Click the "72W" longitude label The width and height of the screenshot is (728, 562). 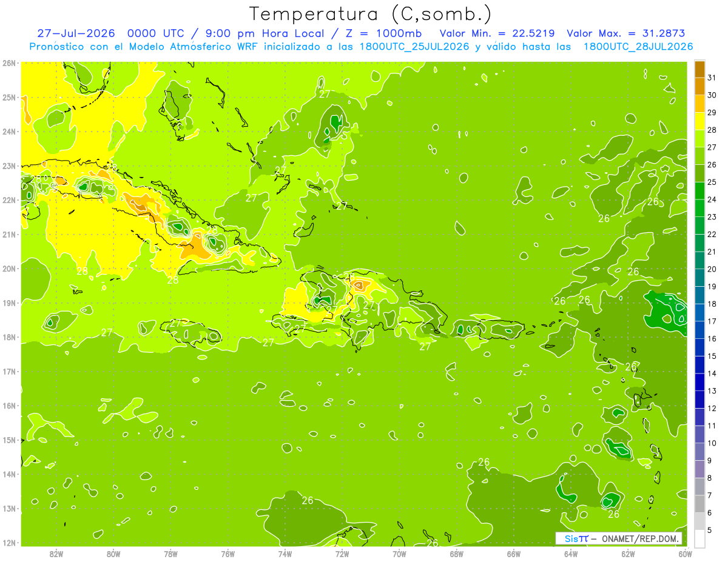(x=342, y=554)
